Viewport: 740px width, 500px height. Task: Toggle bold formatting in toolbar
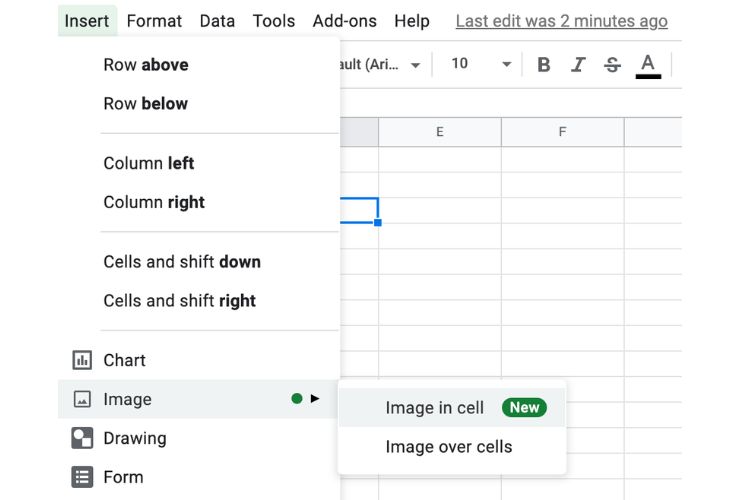(544, 64)
